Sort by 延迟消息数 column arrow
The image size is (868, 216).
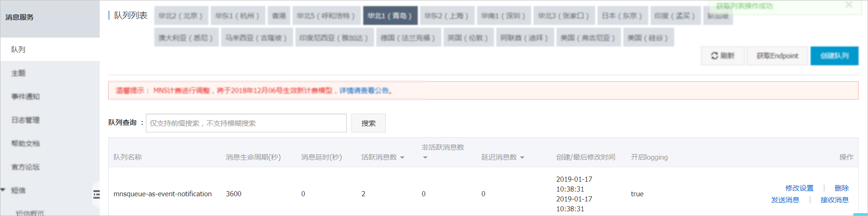pos(522,158)
